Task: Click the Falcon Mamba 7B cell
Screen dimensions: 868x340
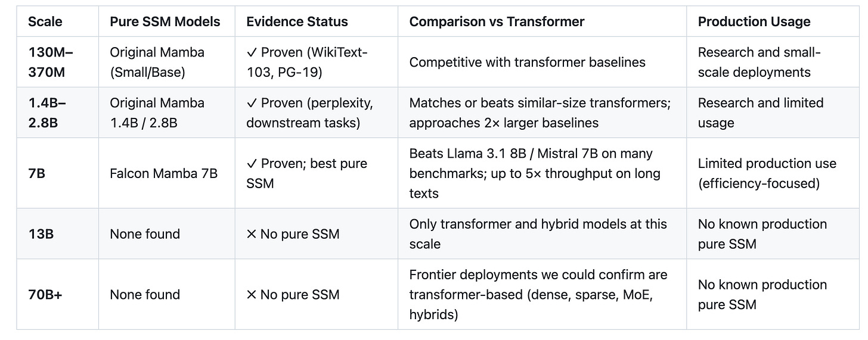Action: coord(163,173)
